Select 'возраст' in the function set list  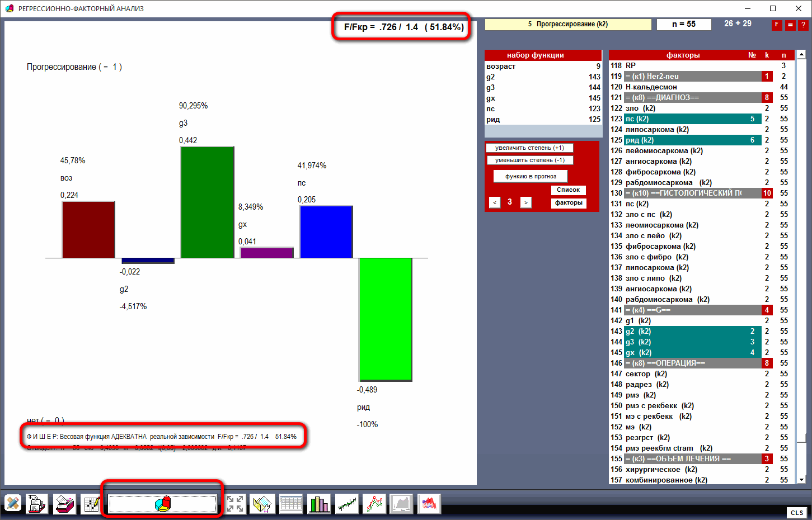(x=542, y=66)
